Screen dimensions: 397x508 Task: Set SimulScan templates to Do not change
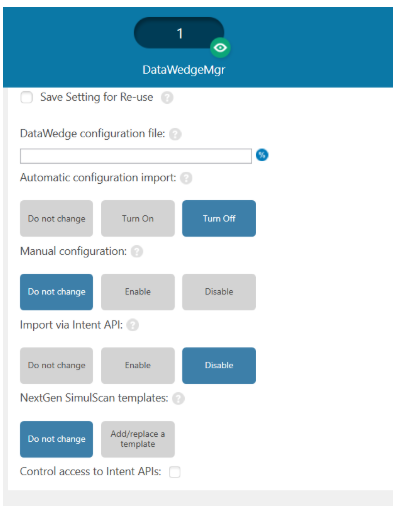(56, 439)
